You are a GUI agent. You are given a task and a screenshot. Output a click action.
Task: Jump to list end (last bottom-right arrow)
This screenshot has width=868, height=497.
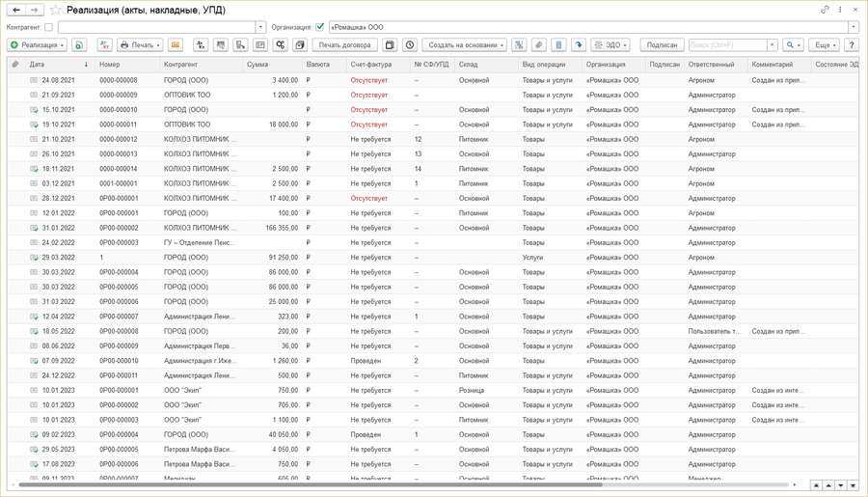click(854, 485)
